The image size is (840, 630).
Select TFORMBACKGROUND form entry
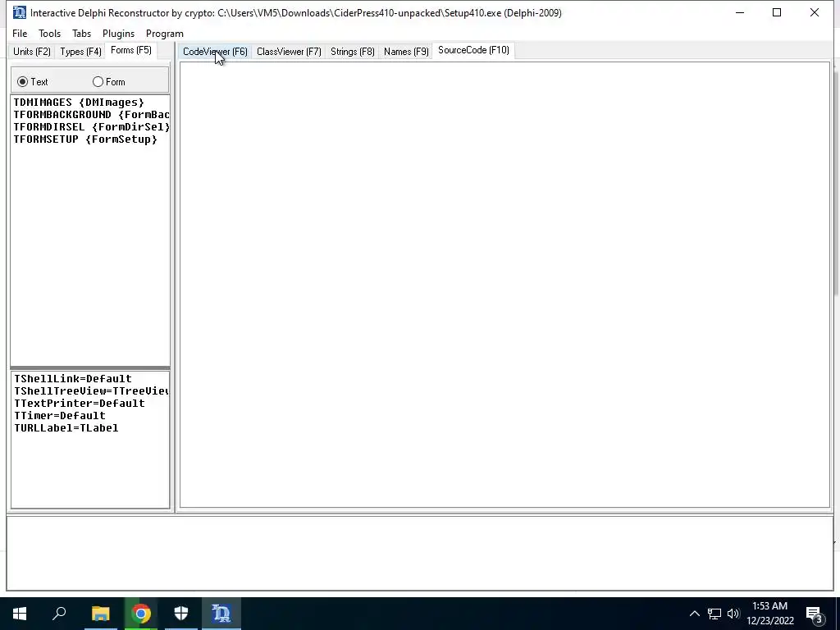click(91, 115)
